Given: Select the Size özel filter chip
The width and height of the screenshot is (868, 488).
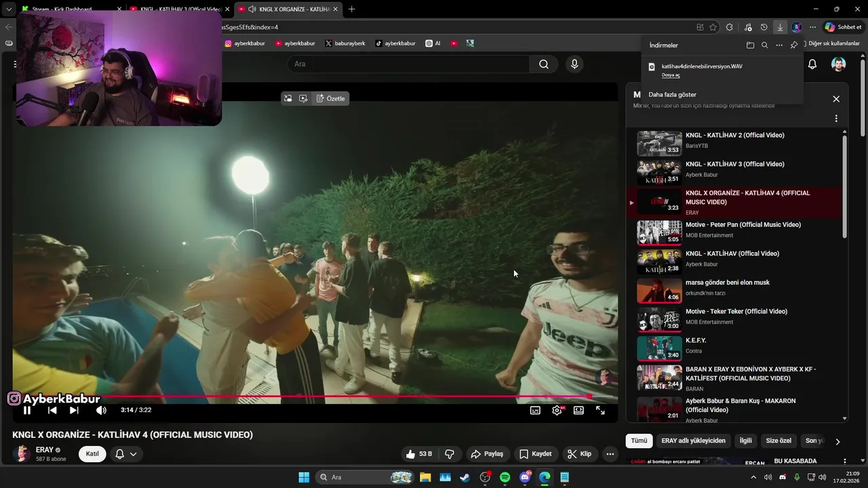Looking at the screenshot, I should 778,441.
